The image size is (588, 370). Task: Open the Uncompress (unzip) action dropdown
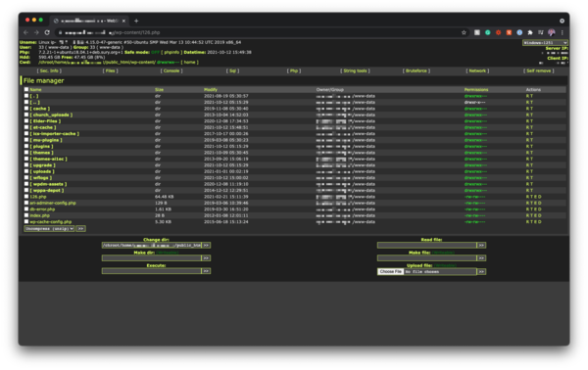pyautogui.click(x=49, y=228)
